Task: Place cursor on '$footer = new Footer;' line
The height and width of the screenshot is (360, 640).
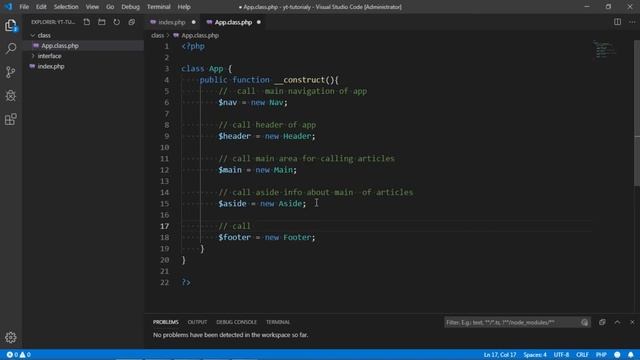Action: coord(267,237)
